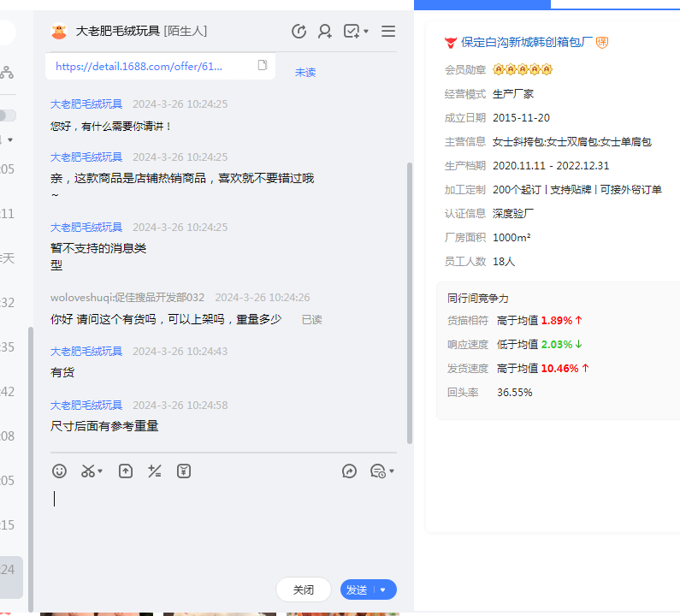Click the chat messages vertical scrollbar
The image size is (680, 616).
point(410,303)
